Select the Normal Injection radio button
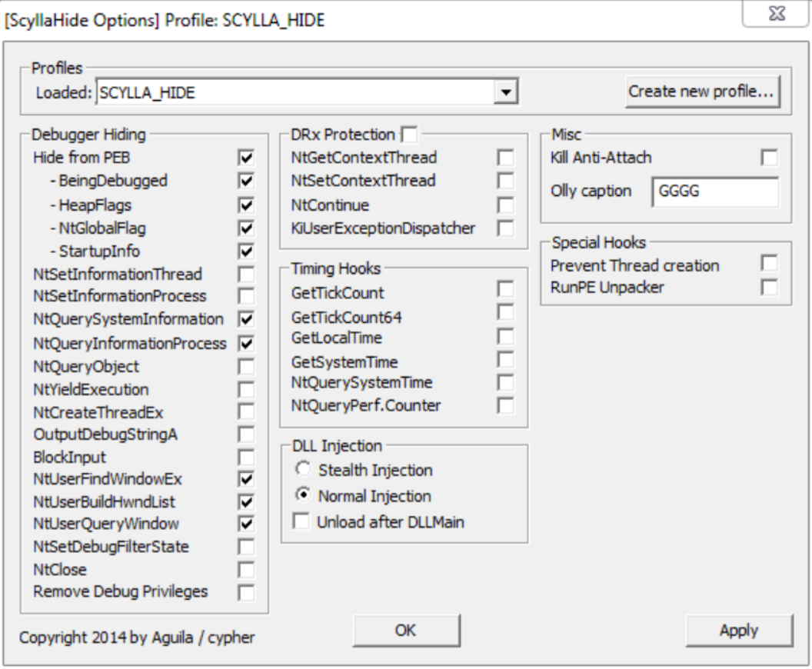Screen dimensions: 812x669 pos(303,495)
